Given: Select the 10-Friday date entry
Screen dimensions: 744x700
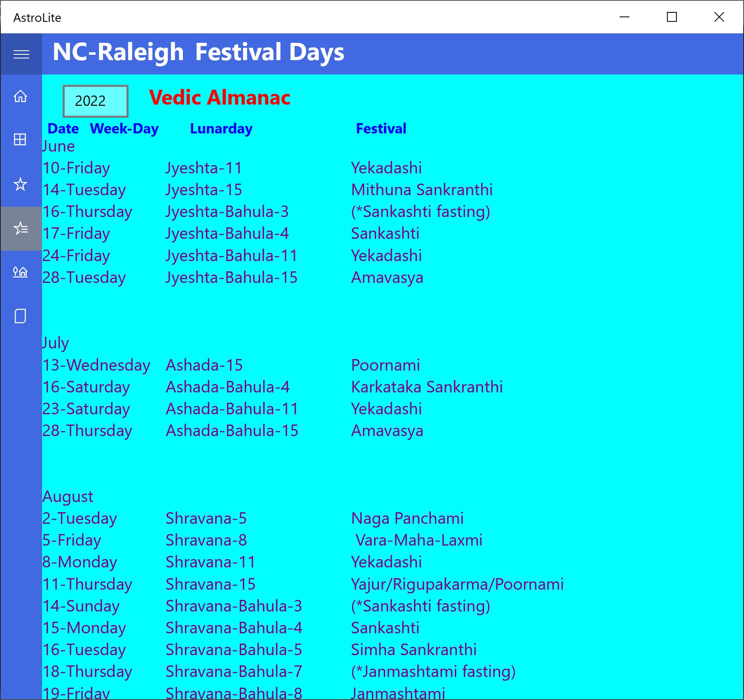Looking at the screenshot, I should coord(77,168).
